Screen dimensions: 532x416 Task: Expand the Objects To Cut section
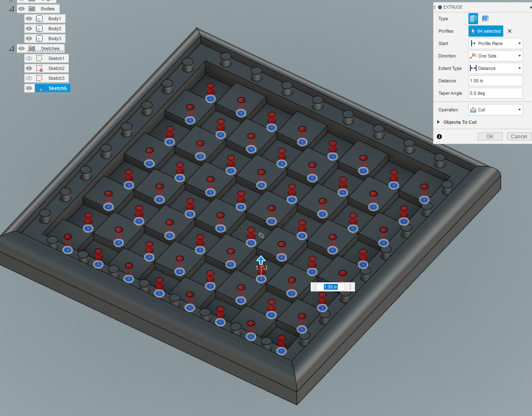tap(439, 122)
